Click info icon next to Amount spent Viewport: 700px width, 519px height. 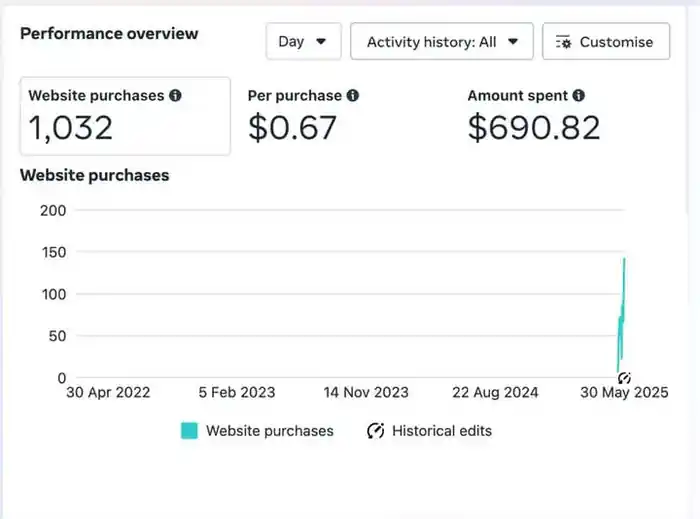click(579, 95)
